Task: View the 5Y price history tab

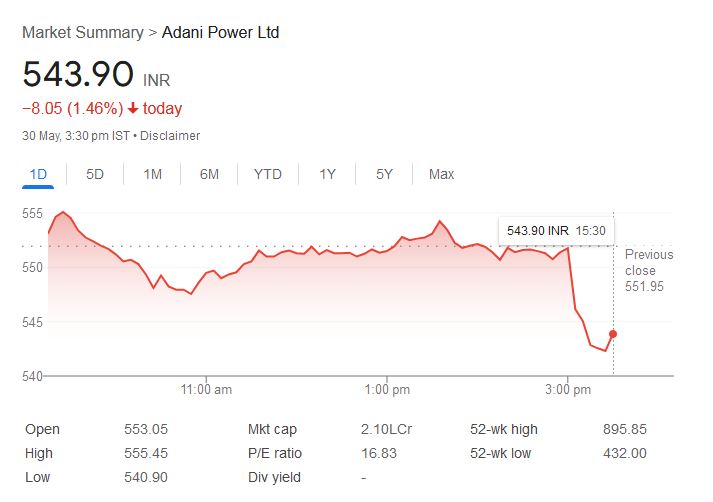Action: click(x=384, y=174)
